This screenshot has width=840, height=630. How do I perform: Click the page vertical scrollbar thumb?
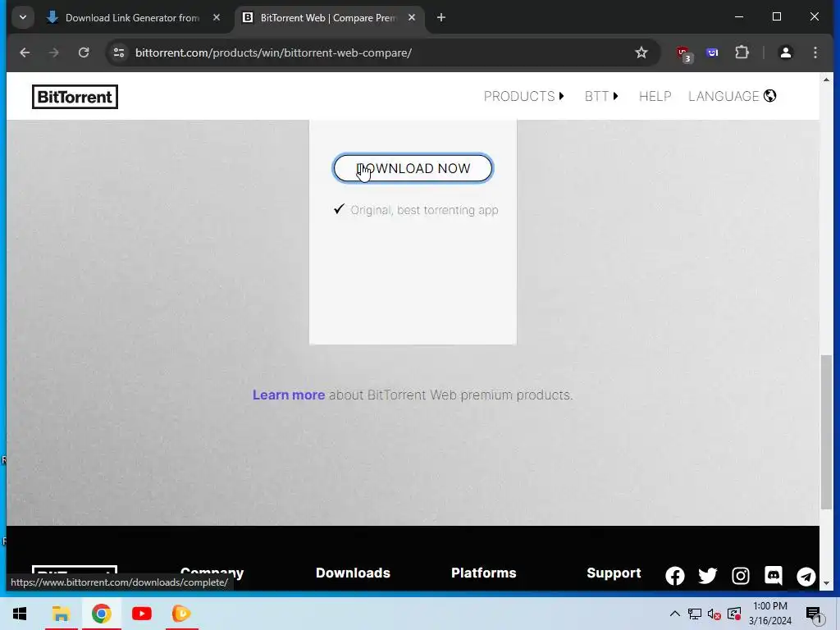(x=826, y=431)
